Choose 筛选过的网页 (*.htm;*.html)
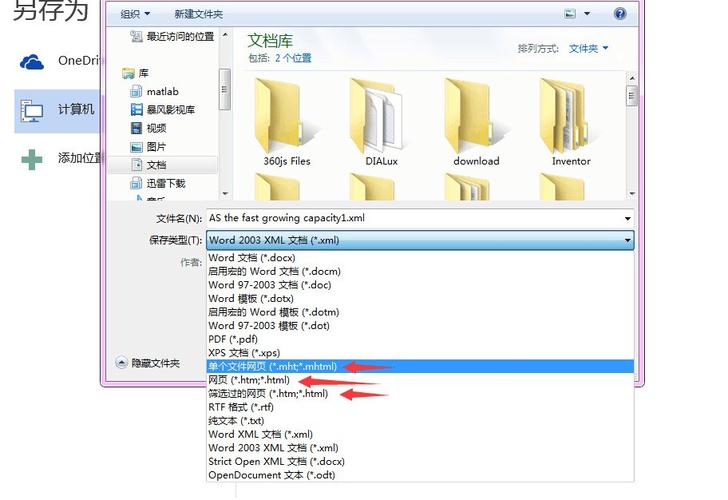Image resolution: width=728 pixels, height=500 pixels. tap(420, 393)
